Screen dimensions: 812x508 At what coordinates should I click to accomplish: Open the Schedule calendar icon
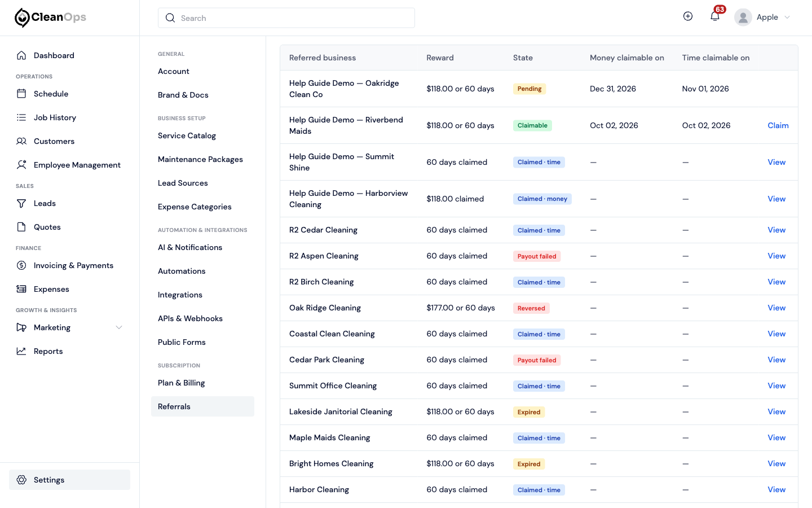21,94
